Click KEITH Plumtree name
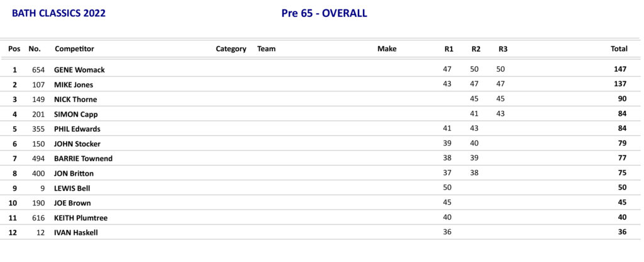 80,218
